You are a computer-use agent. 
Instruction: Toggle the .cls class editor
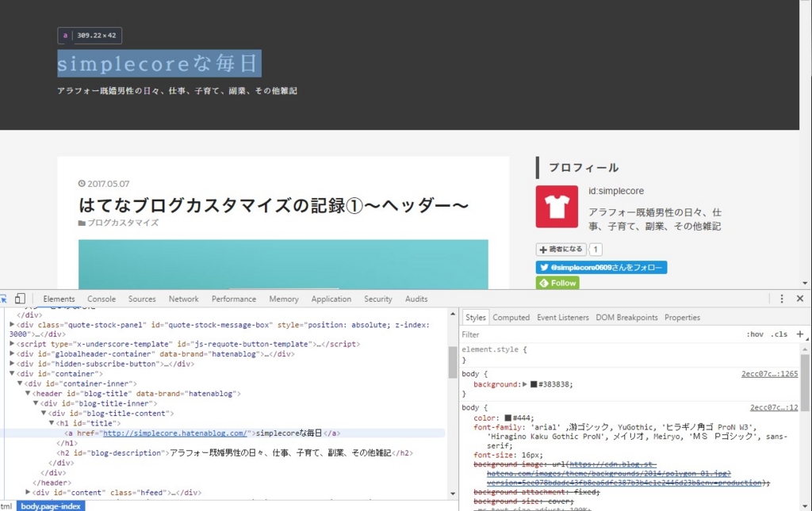click(778, 334)
